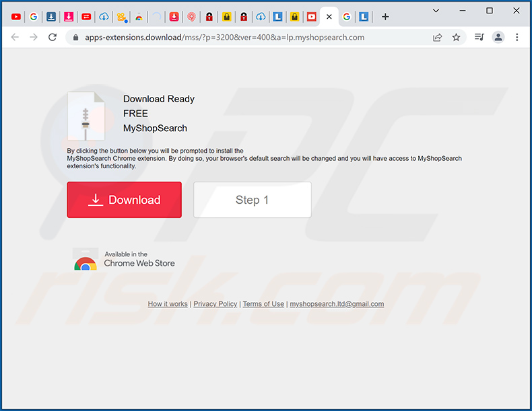Bookmark this page with the star icon
532x411 pixels.
click(x=456, y=37)
